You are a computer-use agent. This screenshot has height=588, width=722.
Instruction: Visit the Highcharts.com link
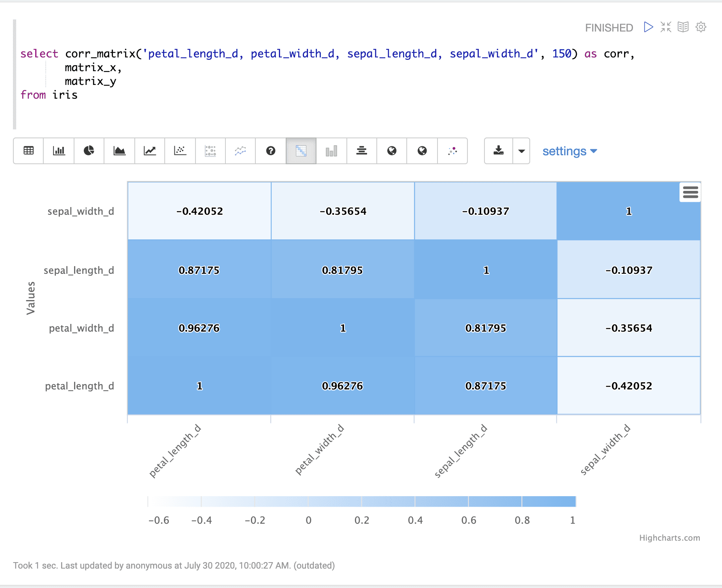coord(670,538)
